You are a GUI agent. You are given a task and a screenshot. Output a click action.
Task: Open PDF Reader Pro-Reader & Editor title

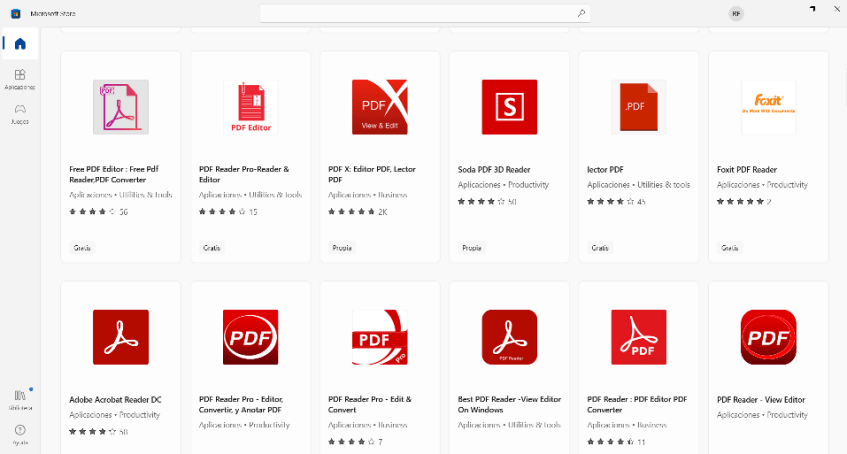[244, 174]
